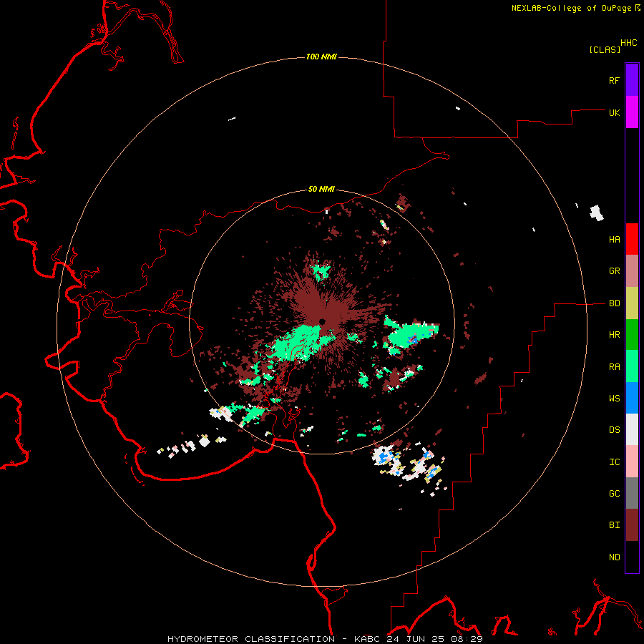Click the GC legend label
The width and height of the screenshot is (644, 644).
(x=614, y=494)
